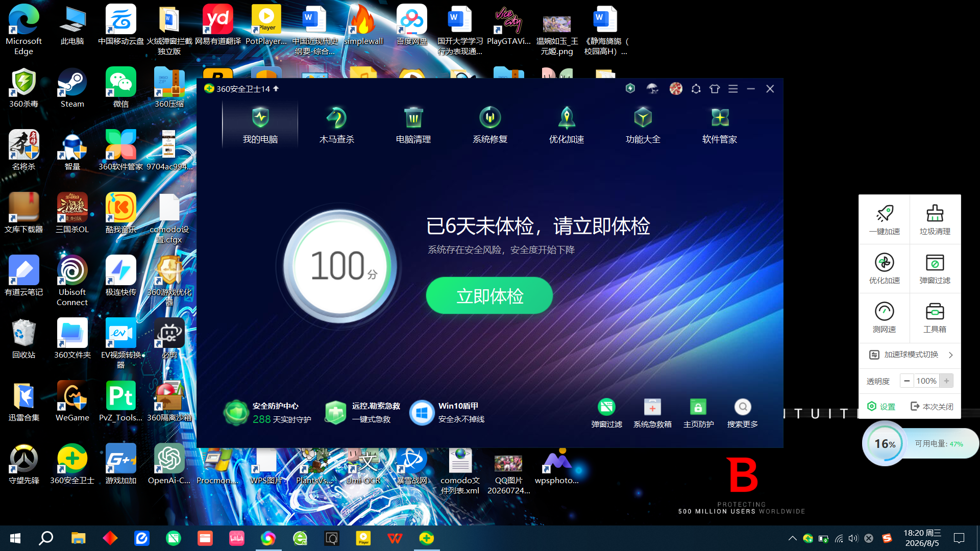Open 安全防护中心 at the bottom

pos(267,412)
